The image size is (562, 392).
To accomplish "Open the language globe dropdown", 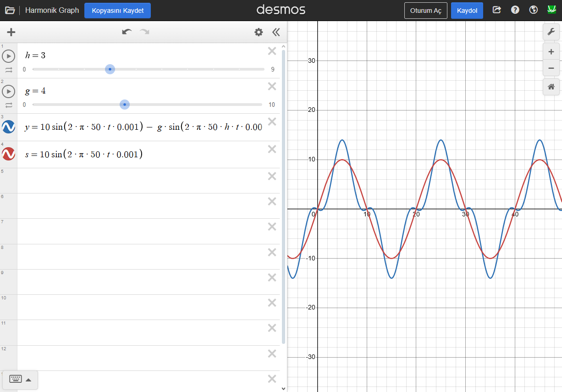I will pyautogui.click(x=533, y=10).
